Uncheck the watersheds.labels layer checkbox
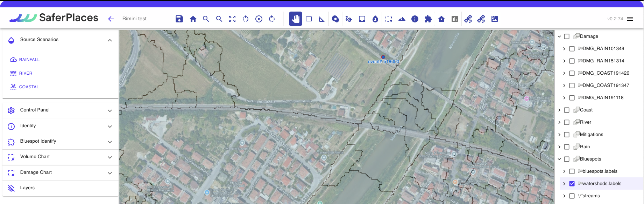Viewport: 644px width, 204px height. (x=572, y=184)
